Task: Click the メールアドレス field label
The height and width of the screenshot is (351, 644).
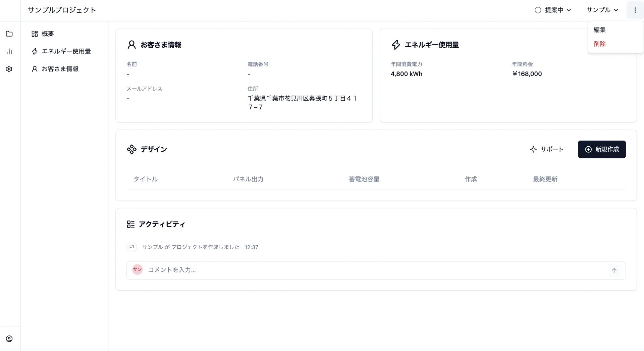Action: pos(144,89)
